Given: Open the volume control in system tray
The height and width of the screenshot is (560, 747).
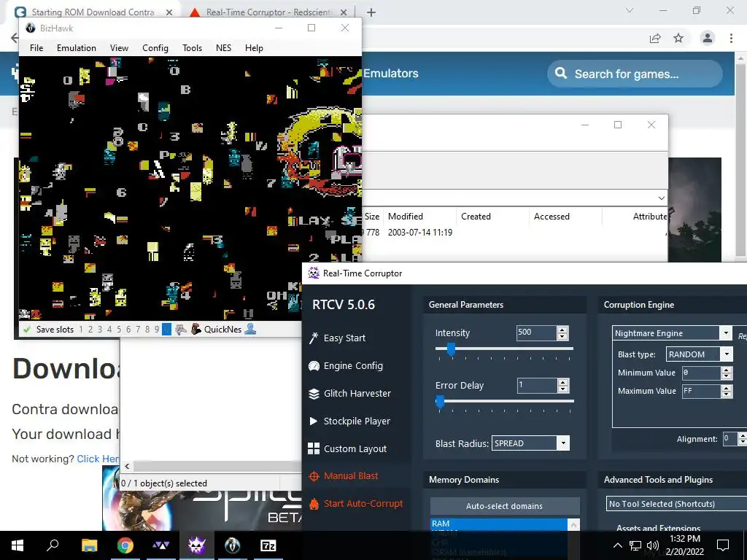Looking at the screenshot, I should click(x=653, y=545).
